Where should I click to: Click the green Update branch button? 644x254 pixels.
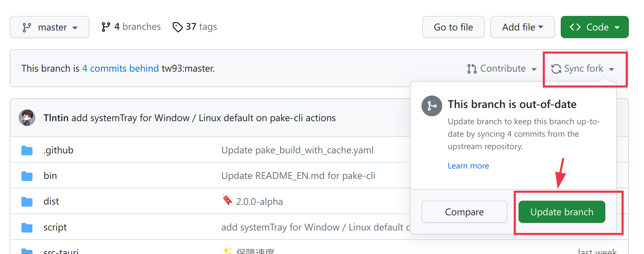(562, 212)
